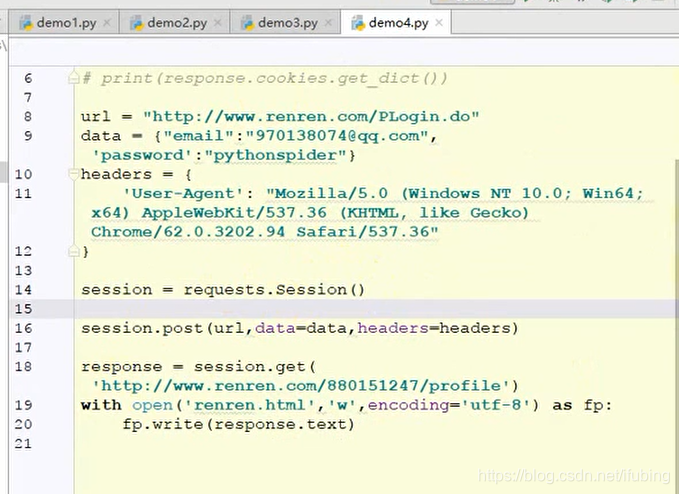Click the editor vertical scrollbar

click(x=676, y=325)
